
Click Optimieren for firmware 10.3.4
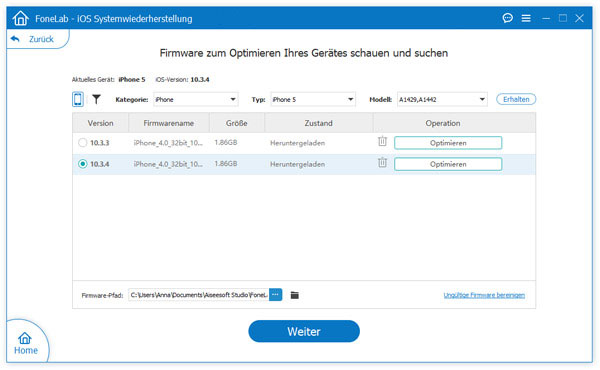click(x=448, y=164)
